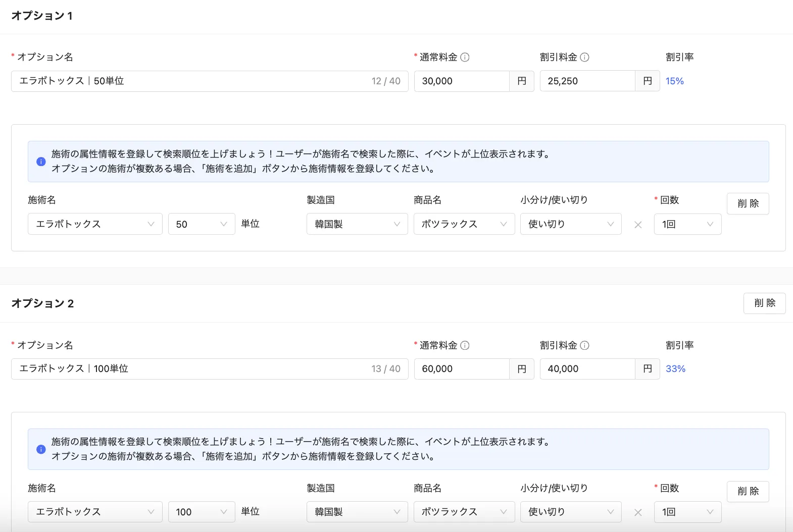
Task: Open Option 1 商品名 ボツラックス dropdown
Action: (x=464, y=224)
